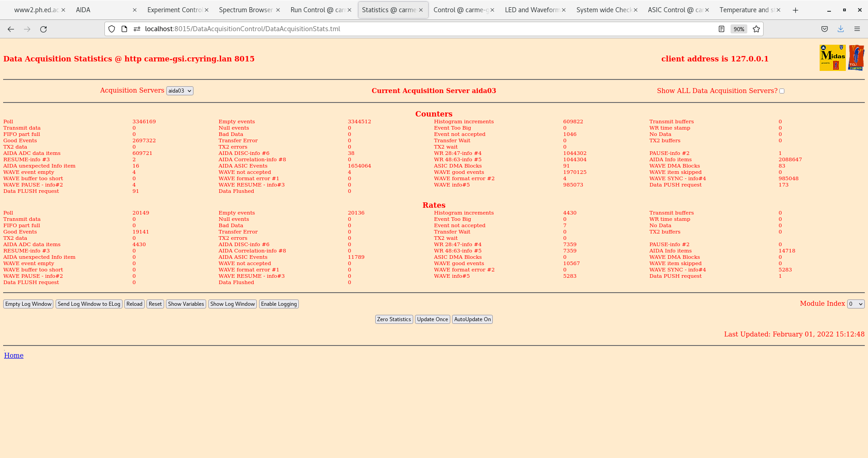868x458 pixels.
Task: Click the Reset button
Action: tap(155, 304)
